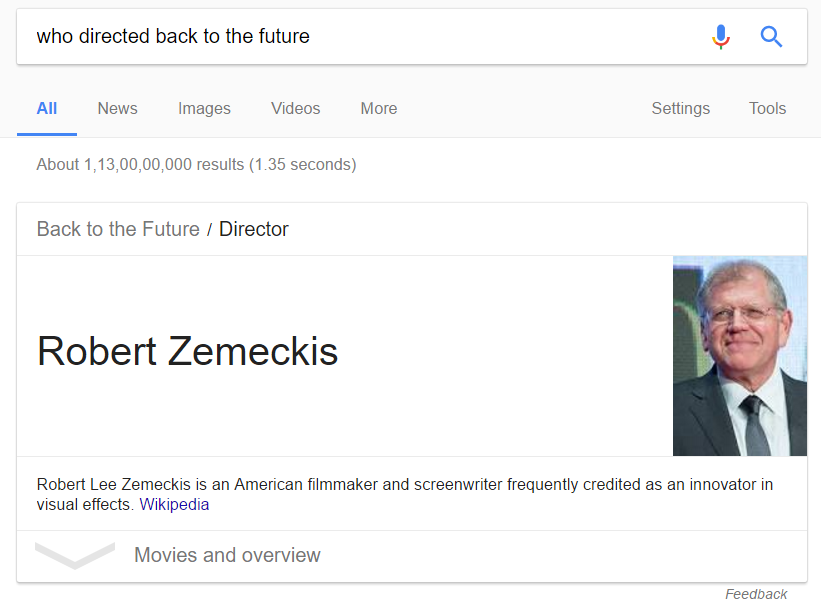Open the More dropdown menu
821x613 pixels.
(x=379, y=108)
